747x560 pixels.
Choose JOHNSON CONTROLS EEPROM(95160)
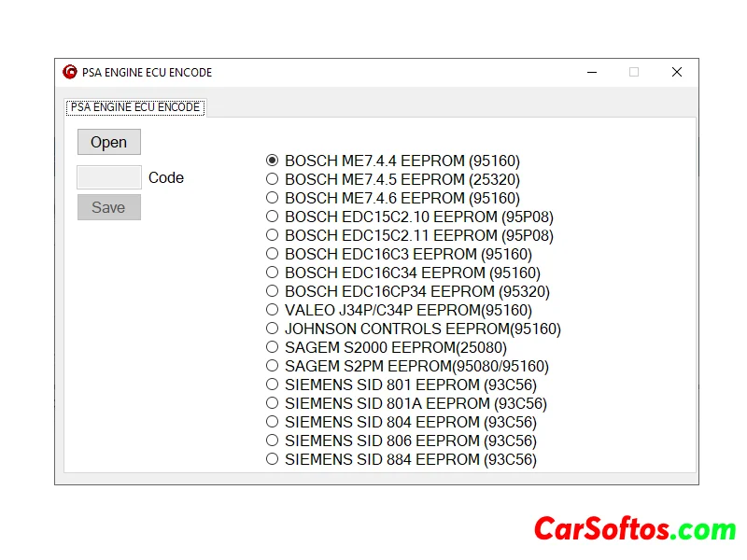click(273, 329)
